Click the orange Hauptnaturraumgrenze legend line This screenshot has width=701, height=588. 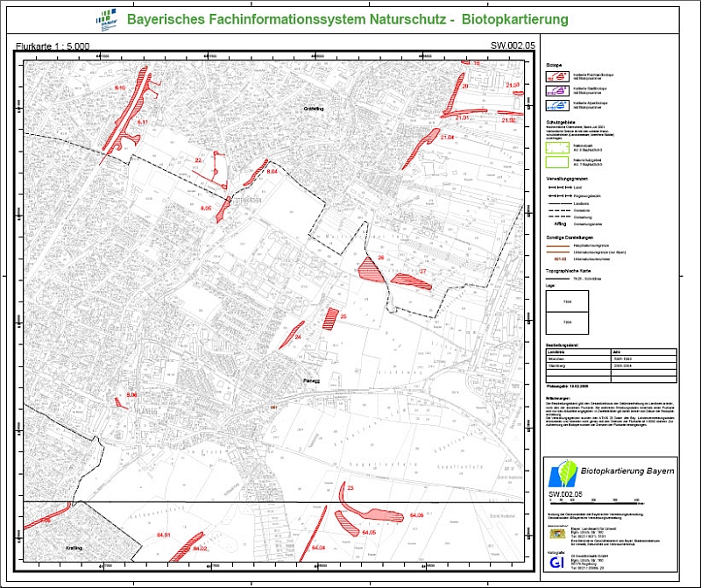coord(558,246)
